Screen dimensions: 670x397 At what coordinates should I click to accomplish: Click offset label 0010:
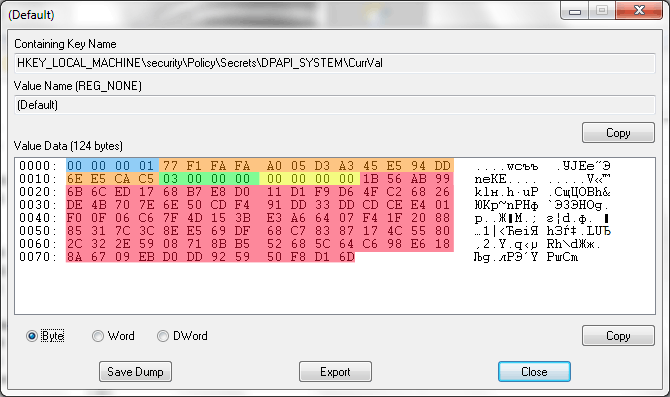coord(38,179)
